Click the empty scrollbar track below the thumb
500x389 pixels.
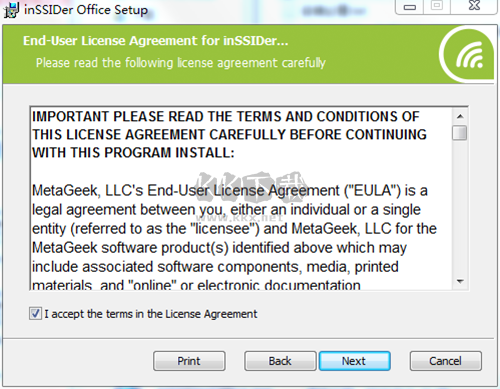pyautogui.click(x=460, y=207)
